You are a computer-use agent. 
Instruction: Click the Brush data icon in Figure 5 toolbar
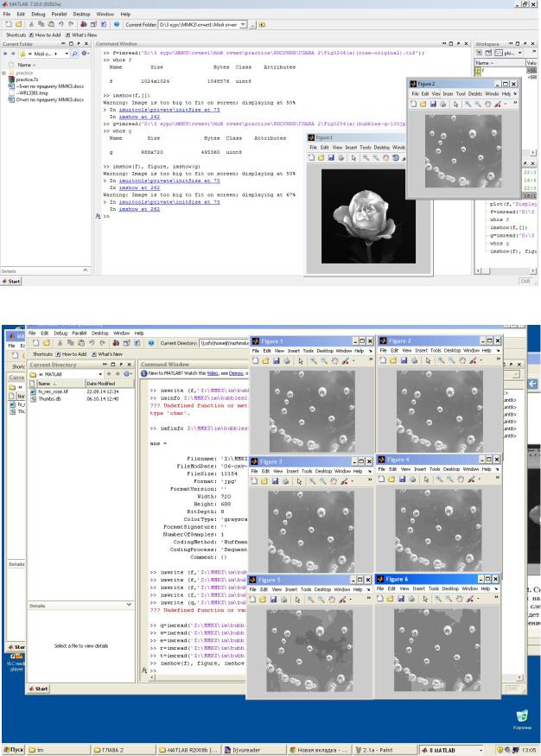(x=343, y=600)
